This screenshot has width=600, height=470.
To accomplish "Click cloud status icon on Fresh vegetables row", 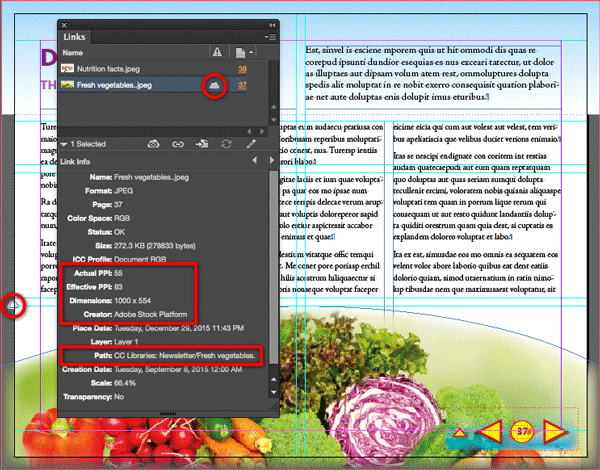I will 214,85.
